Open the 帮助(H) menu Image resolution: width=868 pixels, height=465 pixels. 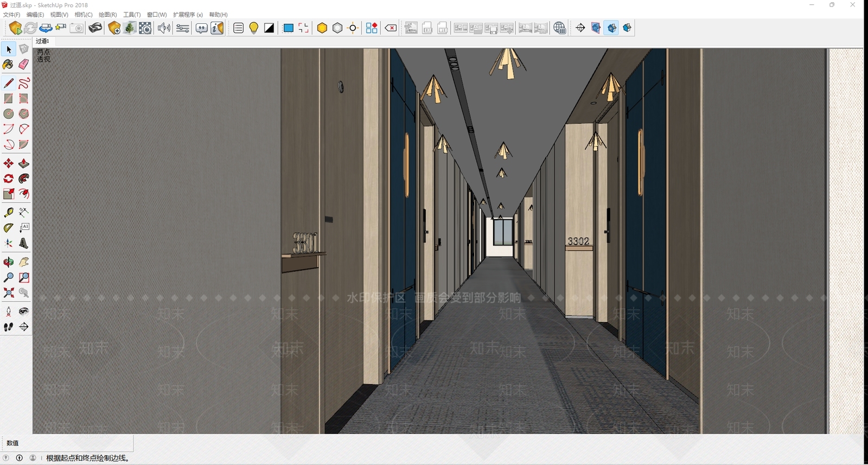(218, 15)
